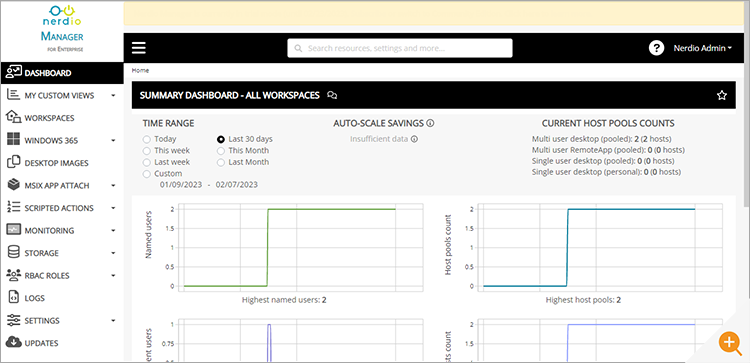Select the Last week time range
The height and width of the screenshot is (363, 750).
(146, 162)
